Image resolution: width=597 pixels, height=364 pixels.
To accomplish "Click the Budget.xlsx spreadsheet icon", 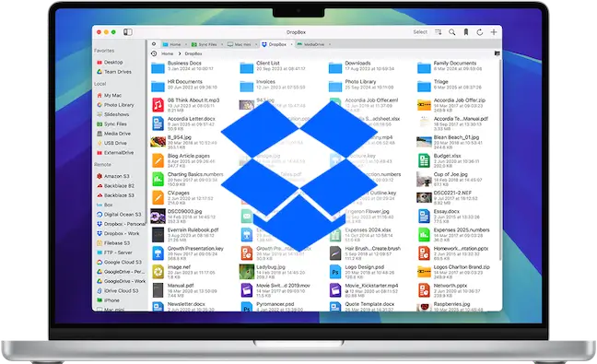I will (x=424, y=160).
